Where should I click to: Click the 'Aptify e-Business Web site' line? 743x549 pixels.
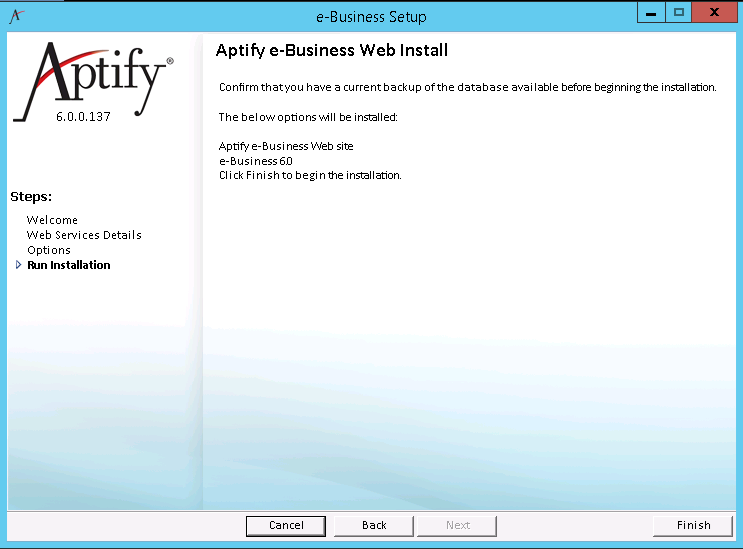(x=286, y=146)
